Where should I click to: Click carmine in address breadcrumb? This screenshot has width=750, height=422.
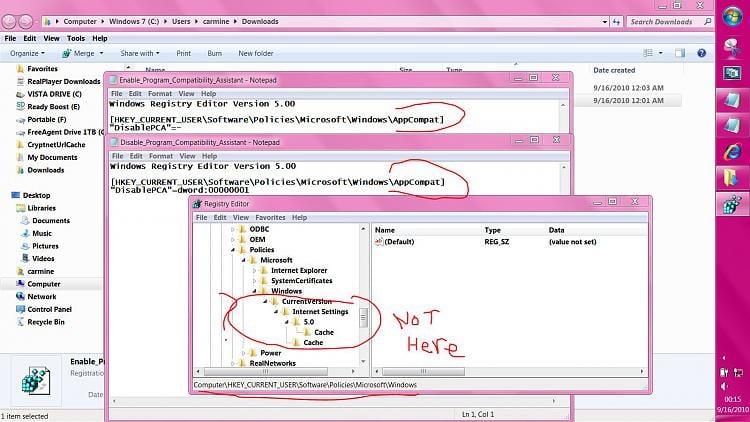pyautogui.click(x=216, y=22)
